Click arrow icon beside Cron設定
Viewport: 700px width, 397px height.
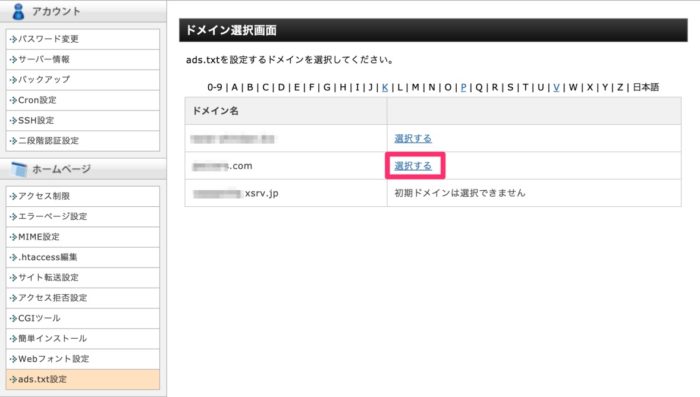click(13, 100)
